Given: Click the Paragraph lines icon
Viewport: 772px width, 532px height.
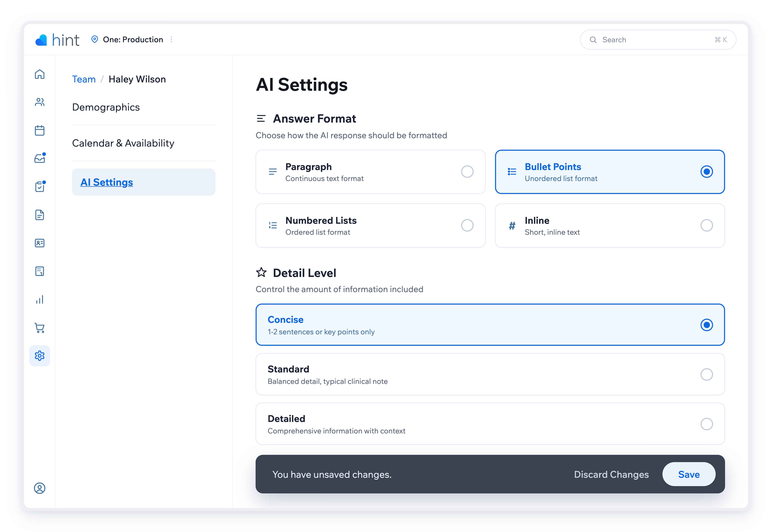Looking at the screenshot, I should coord(273,172).
